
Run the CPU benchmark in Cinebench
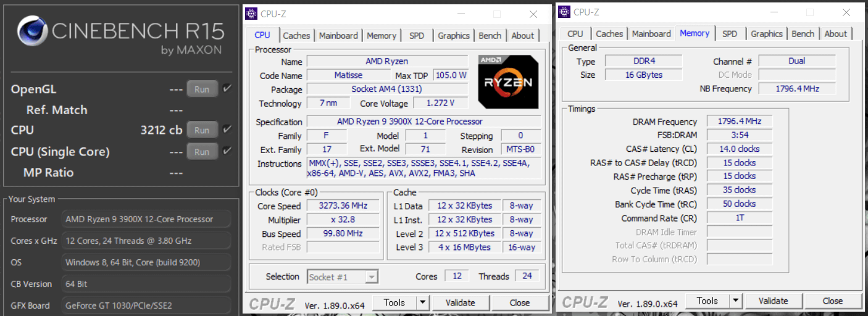202,130
